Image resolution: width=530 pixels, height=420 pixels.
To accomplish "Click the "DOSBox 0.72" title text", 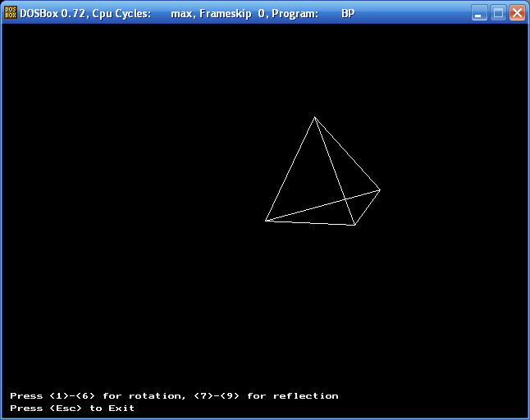I will click(53, 13).
